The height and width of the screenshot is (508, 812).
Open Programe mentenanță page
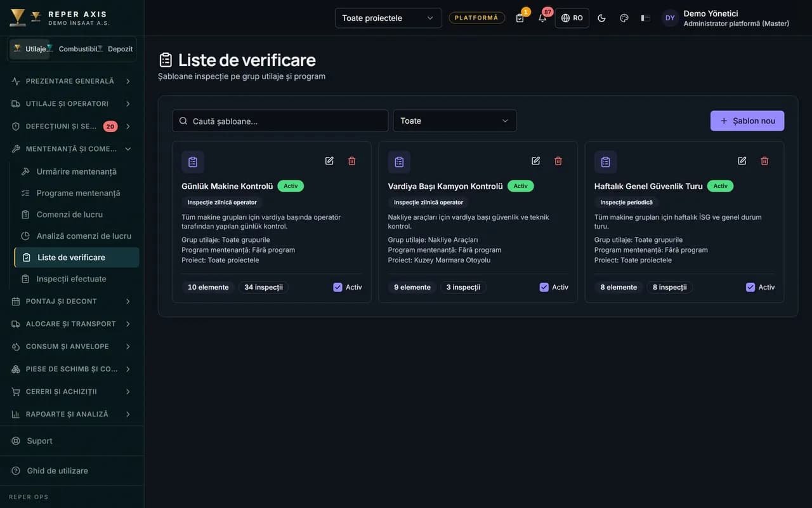coord(77,193)
